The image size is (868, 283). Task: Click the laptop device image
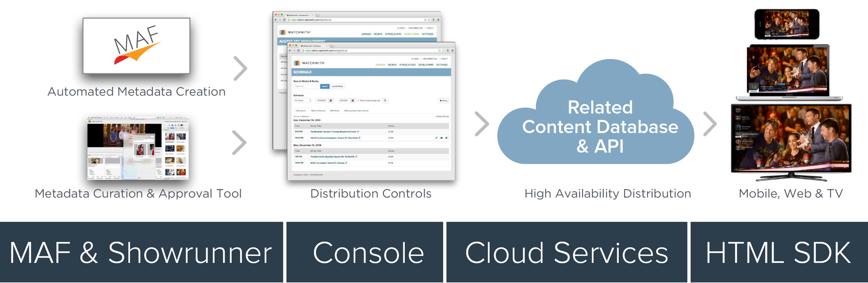789,73
